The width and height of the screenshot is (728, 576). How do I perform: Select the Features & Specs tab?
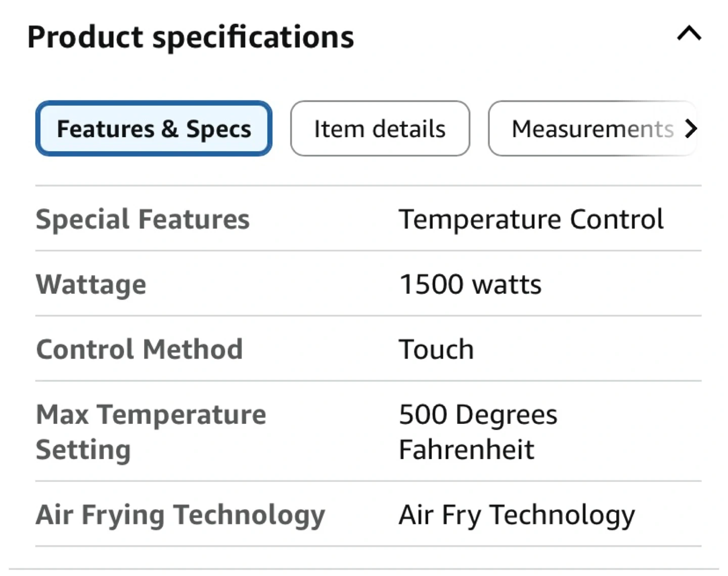click(154, 128)
